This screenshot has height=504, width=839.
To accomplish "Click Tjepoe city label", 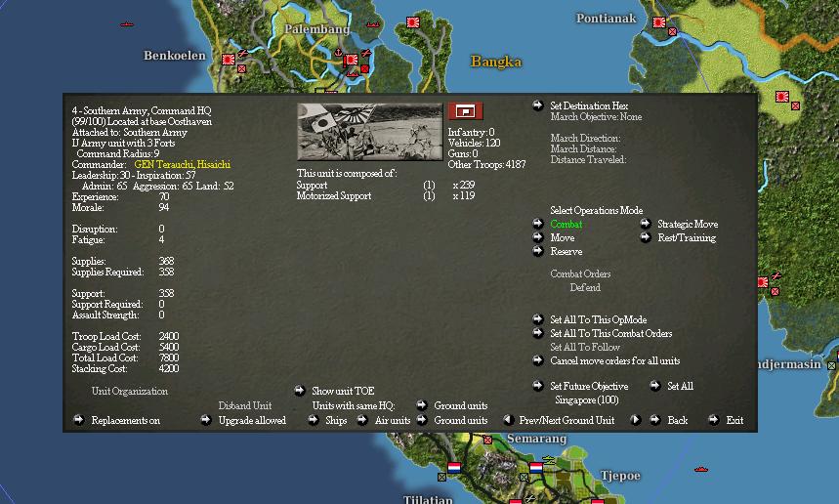I will [620, 476].
